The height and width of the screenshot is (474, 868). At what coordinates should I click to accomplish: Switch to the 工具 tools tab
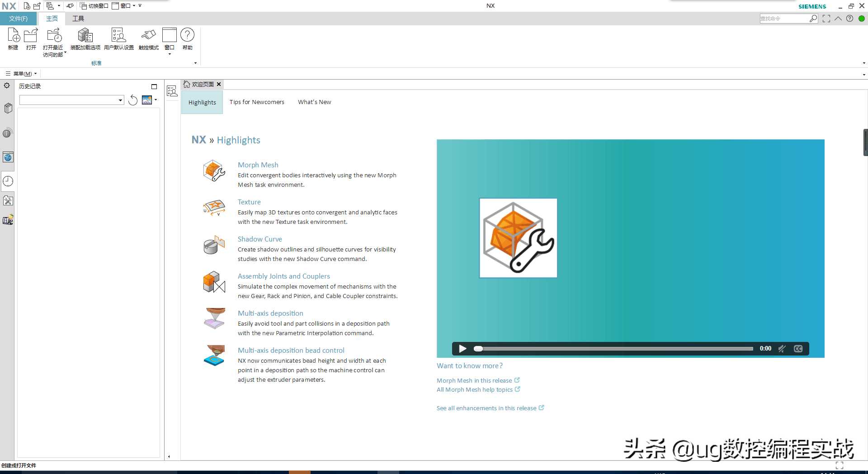[x=78, y=19]
